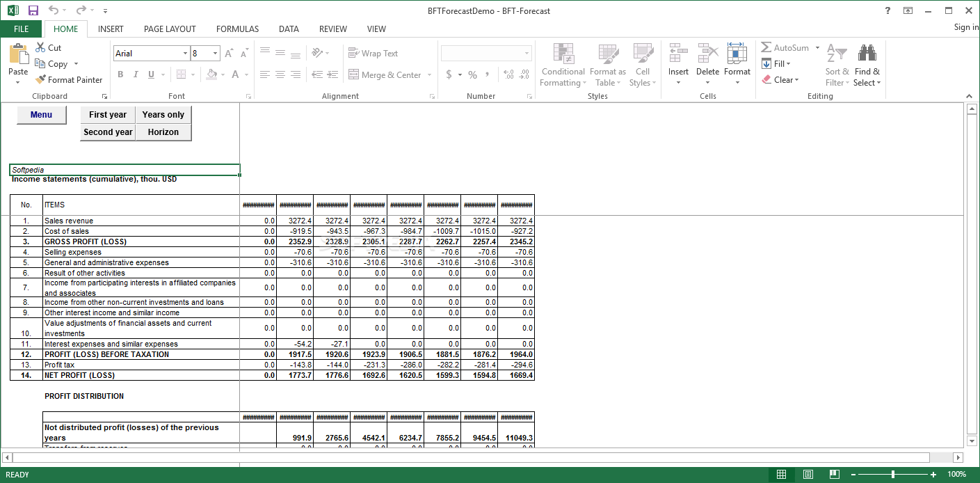Align text to the right
Screen dimensions: 980x483
(296, 74)
